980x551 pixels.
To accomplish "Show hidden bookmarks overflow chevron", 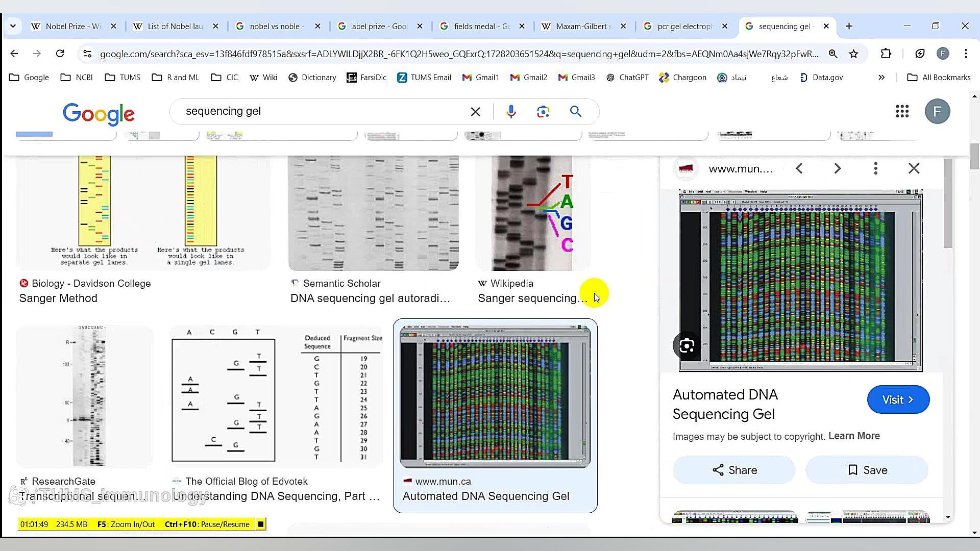I will (x=881, y=77).
